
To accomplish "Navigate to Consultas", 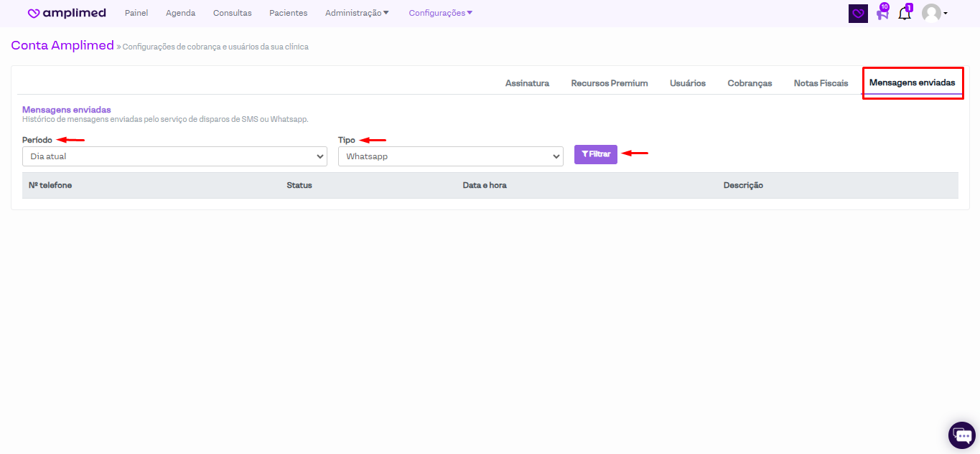I will [233, 13].
